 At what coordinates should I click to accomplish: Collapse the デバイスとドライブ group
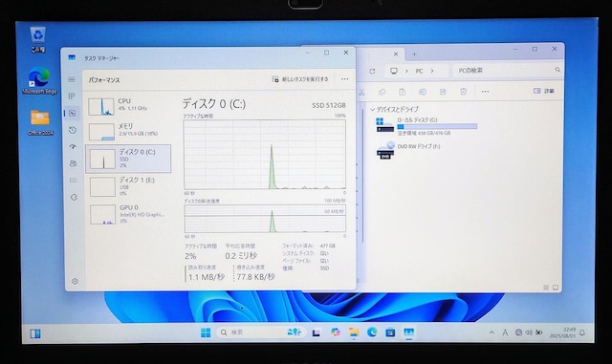click(x=372, y=110)
